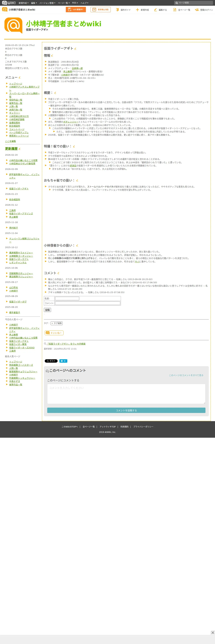The height and width of the screenshot is (644, 215).
Task: Click pencil icon next to 情報 heading
Action: [x=52, y=56]
